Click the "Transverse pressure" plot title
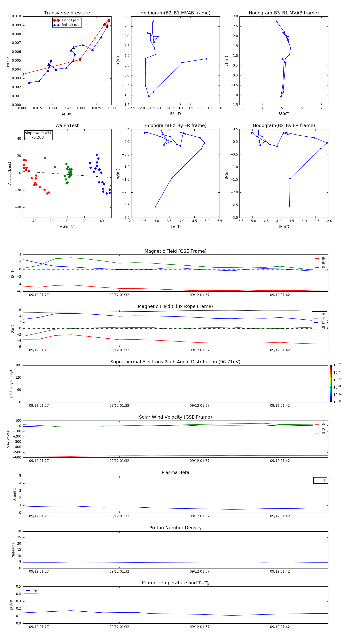 (67, 13)
